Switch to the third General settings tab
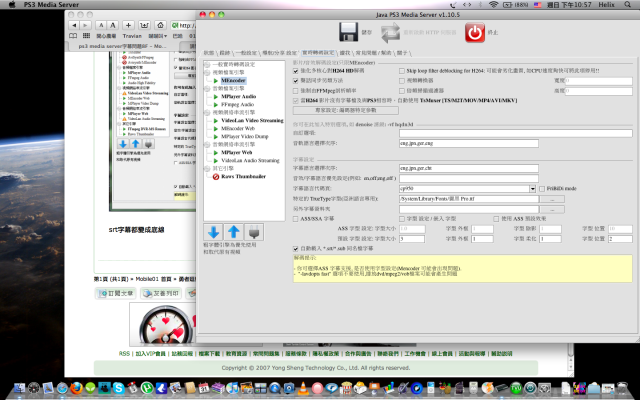 pyautogui.click(x=247, y=53)
